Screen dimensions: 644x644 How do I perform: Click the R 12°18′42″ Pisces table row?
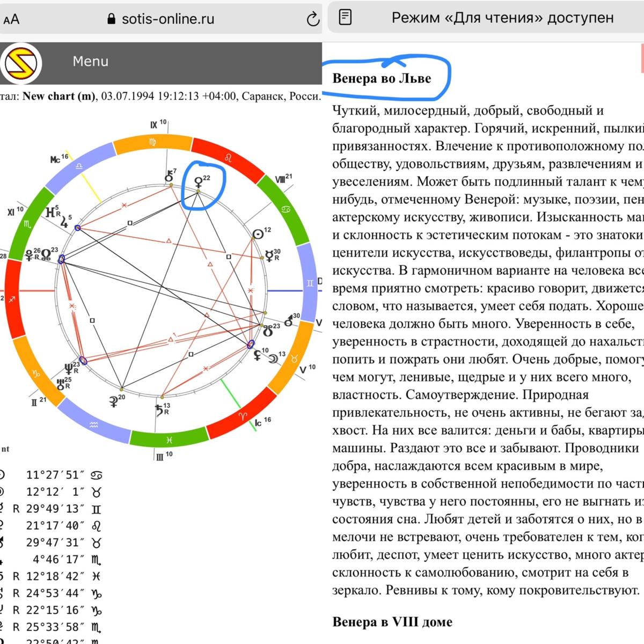(51, 576)
